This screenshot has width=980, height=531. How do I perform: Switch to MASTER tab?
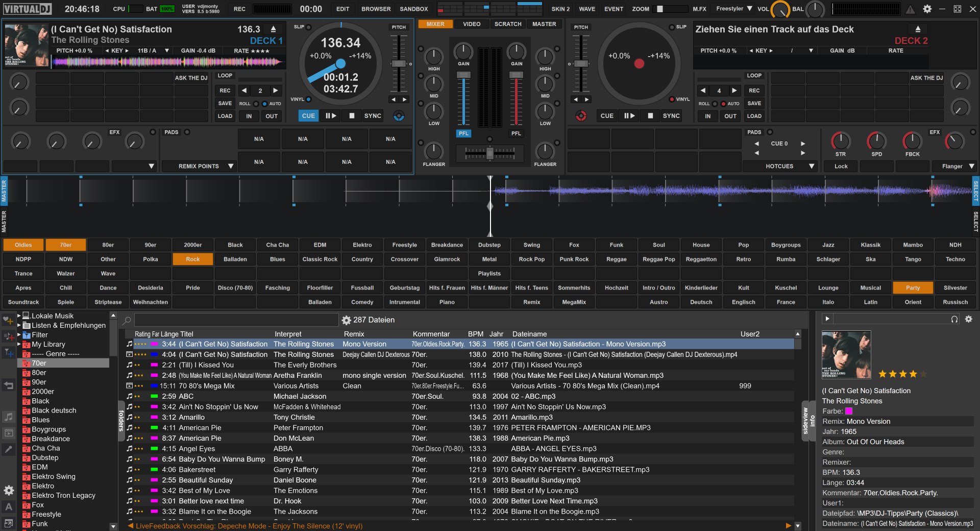[544, 24]
